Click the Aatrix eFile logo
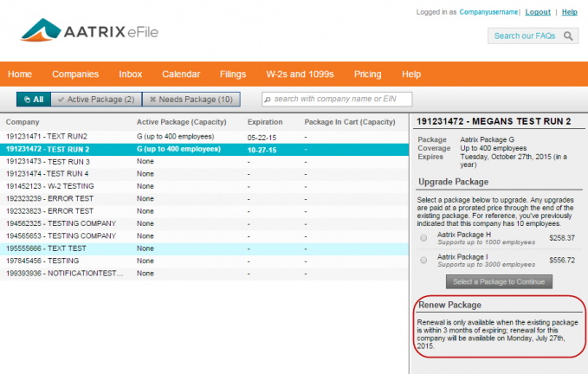 pyautogui.click(x=89, y=30)
